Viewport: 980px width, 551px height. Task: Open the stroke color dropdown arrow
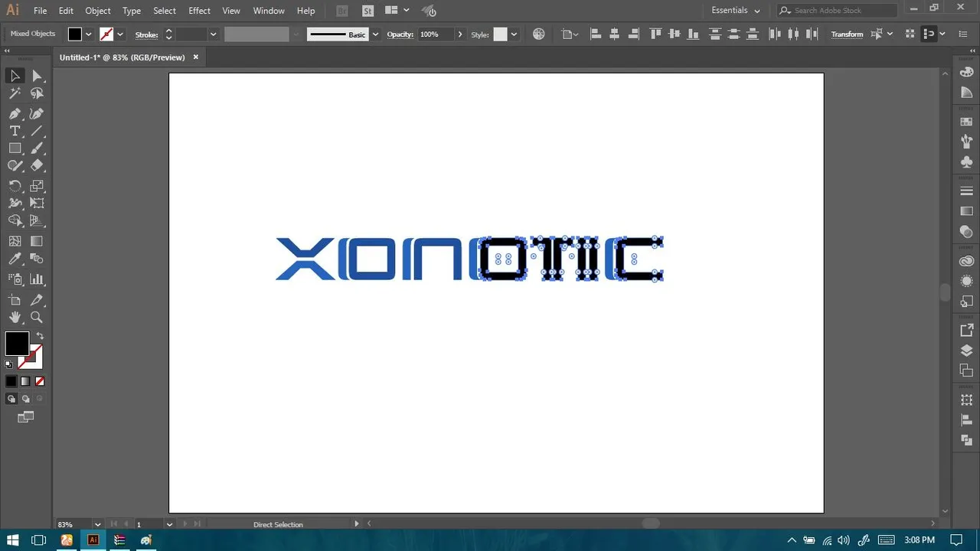120,34
